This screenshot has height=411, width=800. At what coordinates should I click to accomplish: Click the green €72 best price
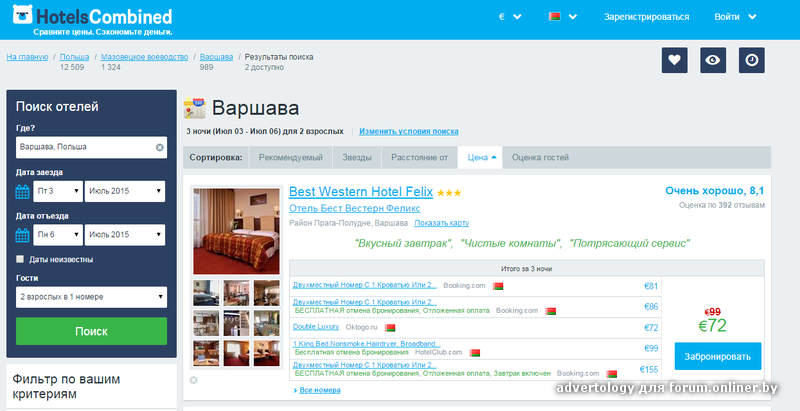[x=712, y=325]
